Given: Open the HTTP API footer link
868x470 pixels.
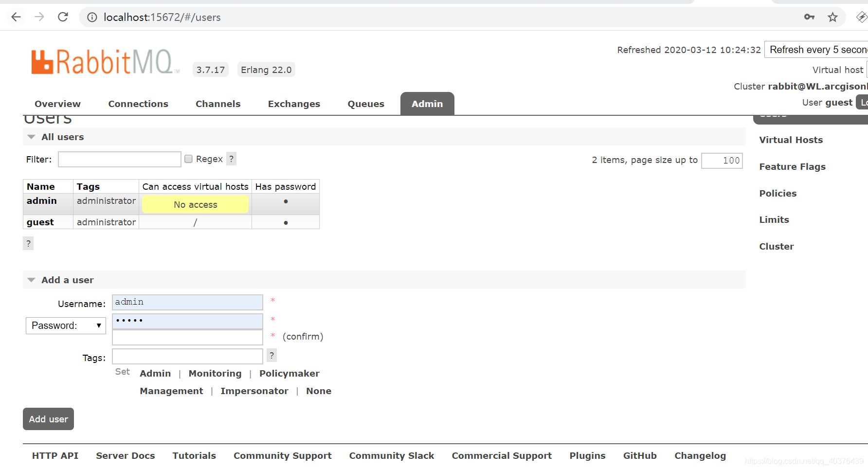Looking at the screenshot, I should (x=55, y=455).
